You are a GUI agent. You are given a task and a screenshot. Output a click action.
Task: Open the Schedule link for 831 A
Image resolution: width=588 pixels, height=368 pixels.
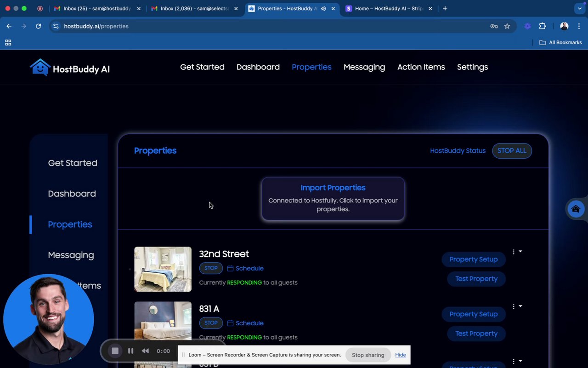(x=249, y=323)
